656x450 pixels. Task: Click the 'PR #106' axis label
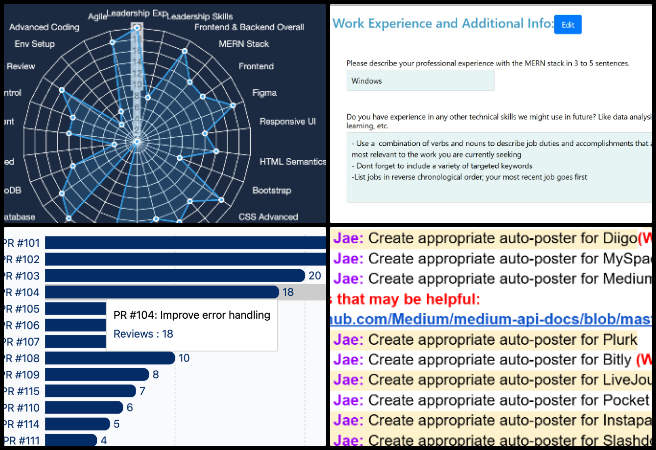pos(21,325)
